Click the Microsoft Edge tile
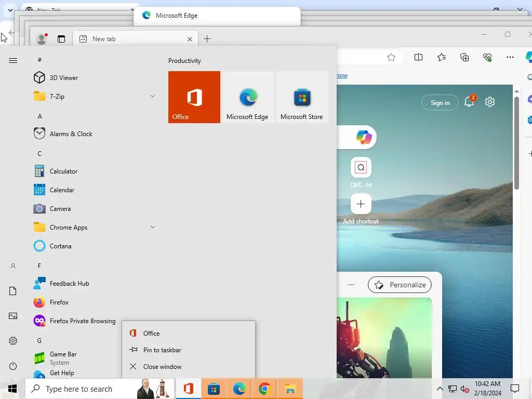The width and height of the screenshot is (532, 399). point(247,97)
